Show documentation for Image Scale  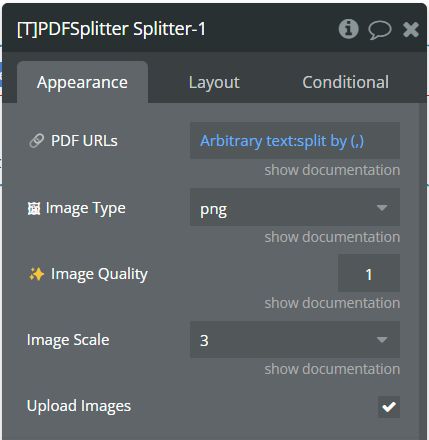coord(332,369)
